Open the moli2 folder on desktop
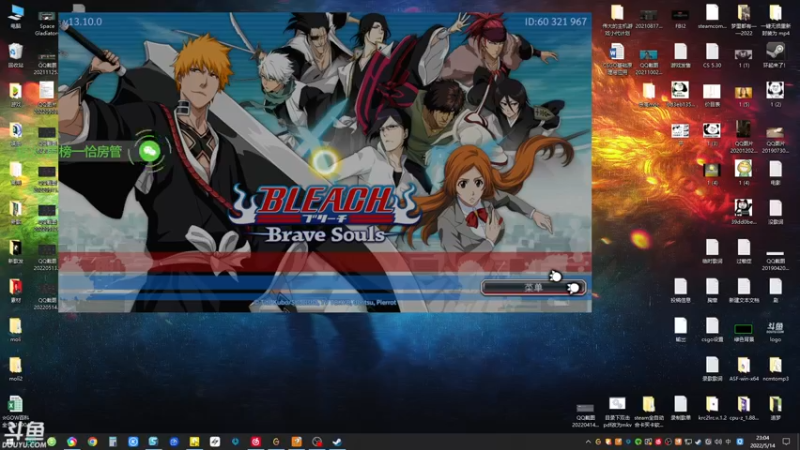Screen dimensions: 800x450 [x=15, y=369]
